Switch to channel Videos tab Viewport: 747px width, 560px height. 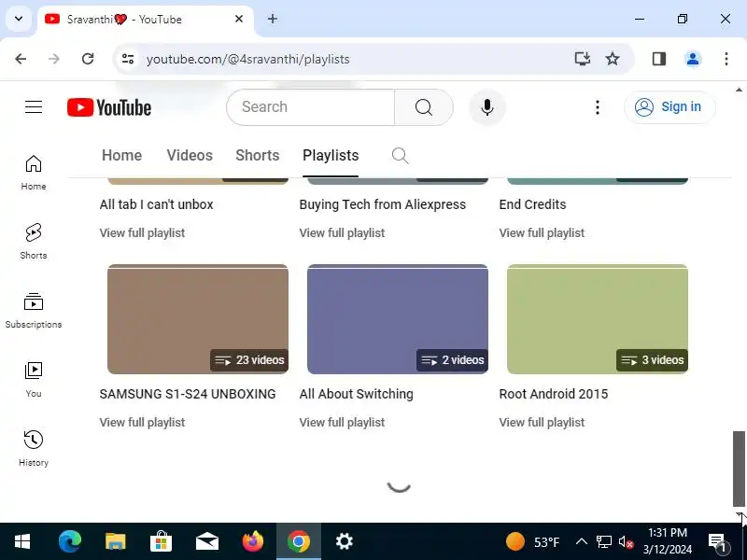point(190,155)
